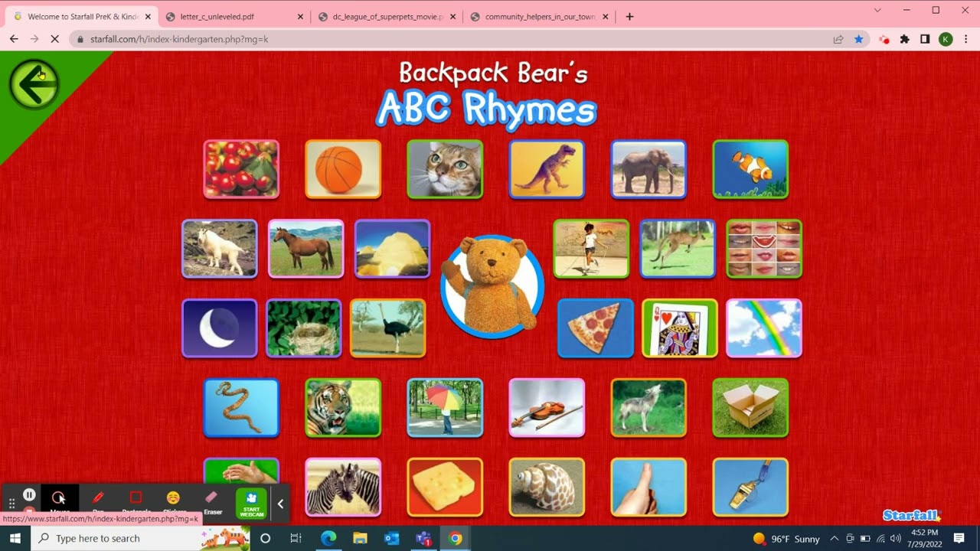Screen dimensions: 980x551
Task: Select the zebras picture tile
Action: click(x=343, y=487)
